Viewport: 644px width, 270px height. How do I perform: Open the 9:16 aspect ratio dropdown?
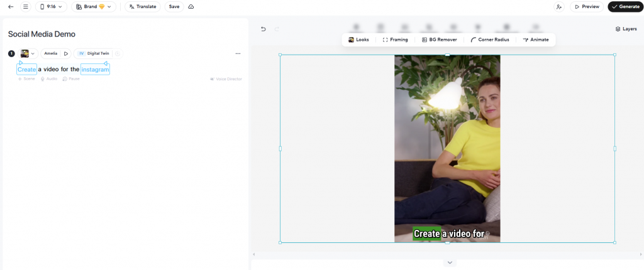(51, 7)
